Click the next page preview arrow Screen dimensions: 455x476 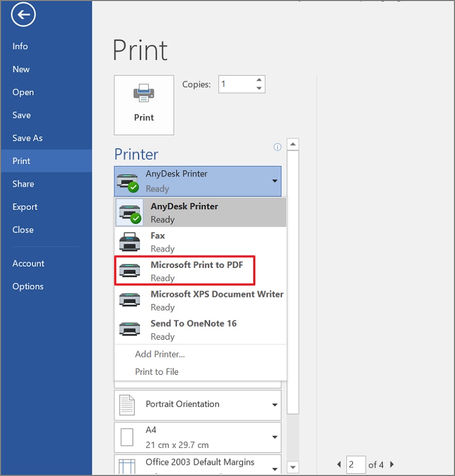coord(392,464)
